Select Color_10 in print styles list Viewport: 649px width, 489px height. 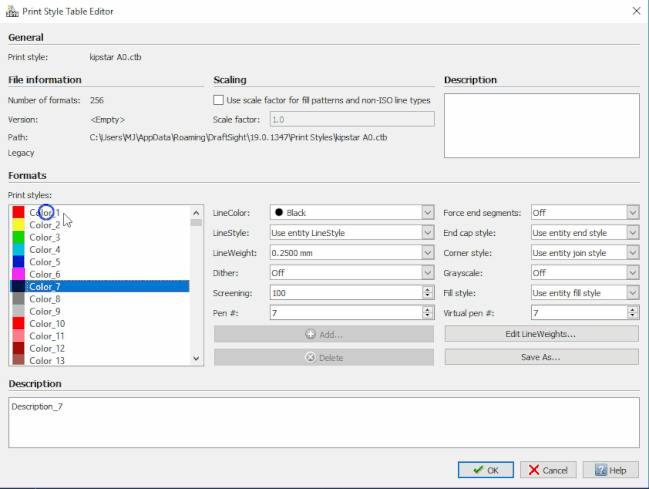click(x=100, y=324)
